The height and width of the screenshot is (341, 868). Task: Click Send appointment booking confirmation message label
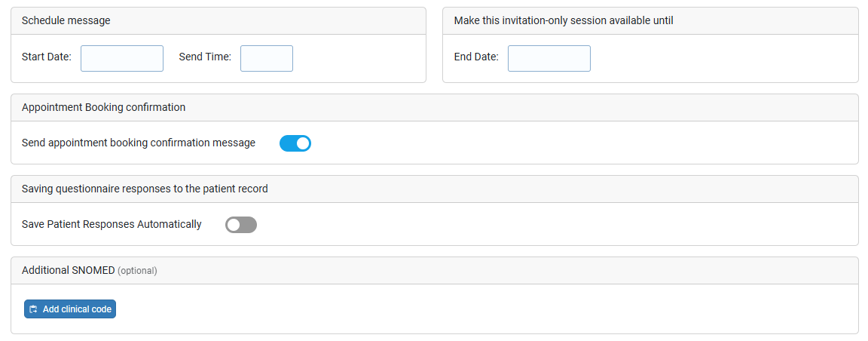[x=139, y=143]
